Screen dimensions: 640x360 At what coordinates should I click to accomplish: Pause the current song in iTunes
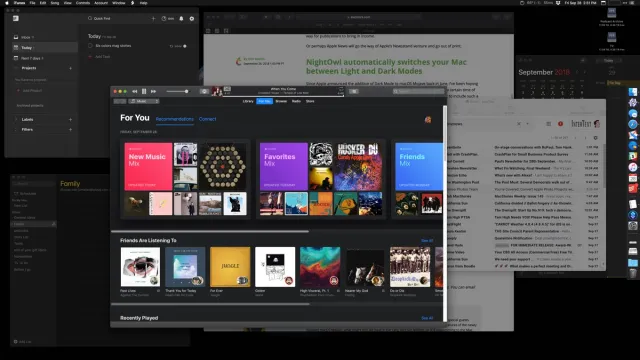click(x=144, y=91)
